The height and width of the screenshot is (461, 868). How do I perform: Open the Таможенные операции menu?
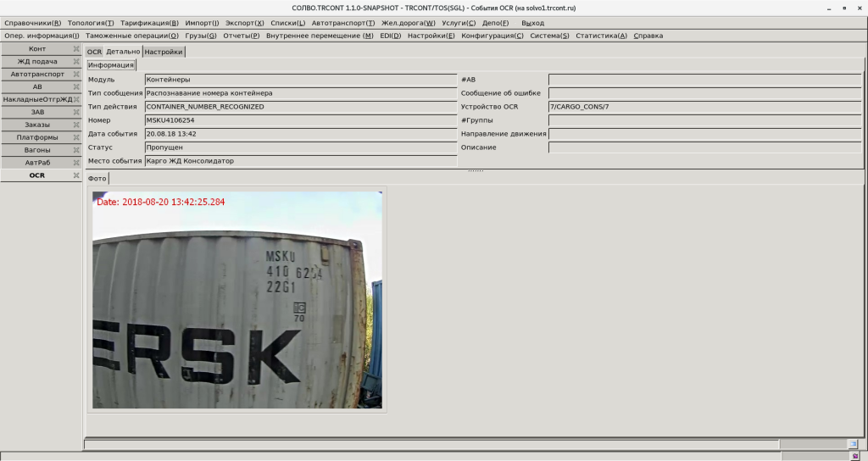132,36
